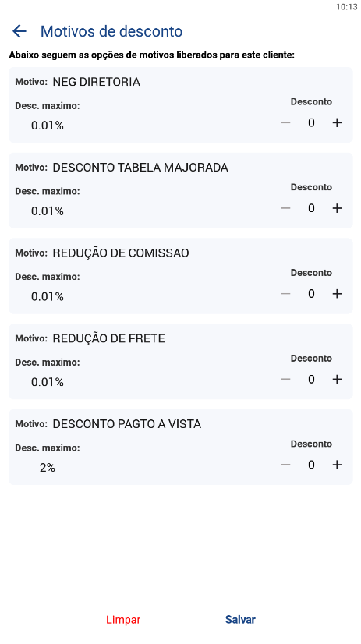361x644 pixels.
Task: Decrease REDUÇÃO DE COMISSAO discount
Action: pyautogui.click(x=286, y=294)
